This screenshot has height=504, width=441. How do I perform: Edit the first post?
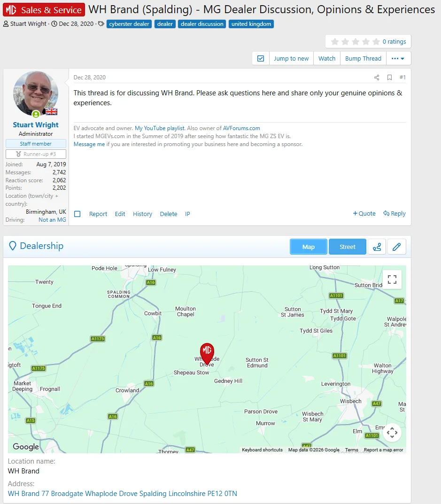(120, 214)
